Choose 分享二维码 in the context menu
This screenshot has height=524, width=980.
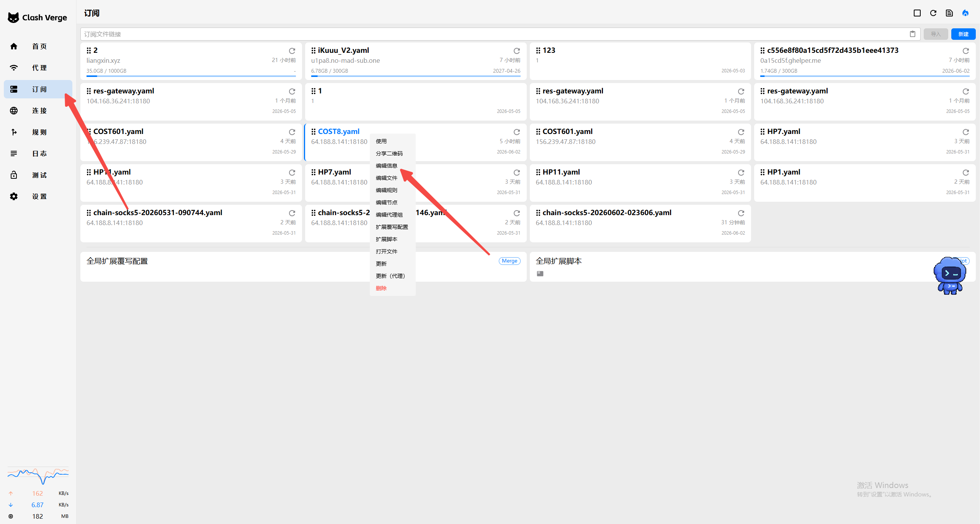point(393,153)
